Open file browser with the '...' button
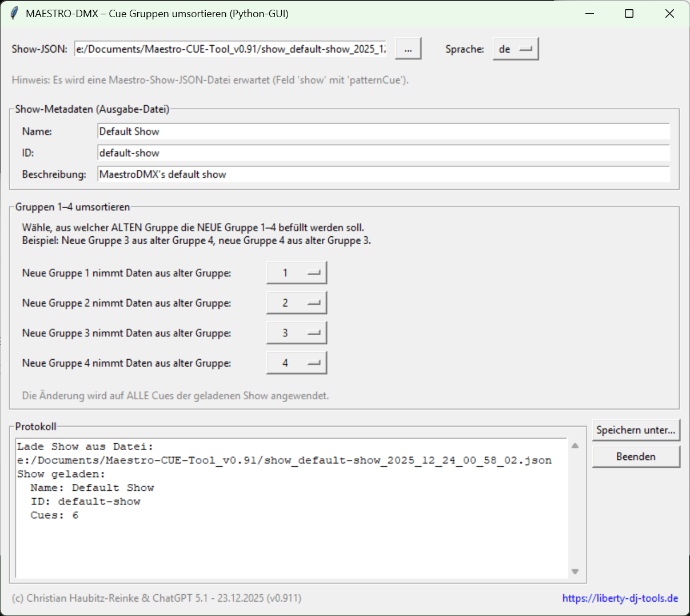 (x=408, y=49)
